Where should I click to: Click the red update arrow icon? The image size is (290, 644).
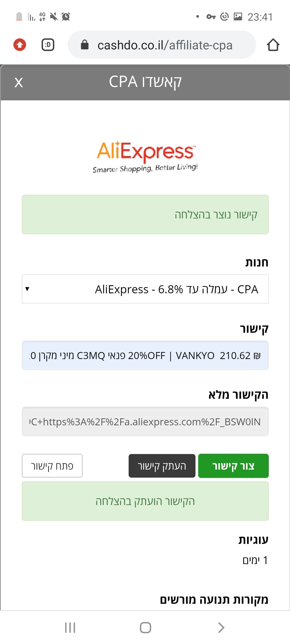point(20,45)
